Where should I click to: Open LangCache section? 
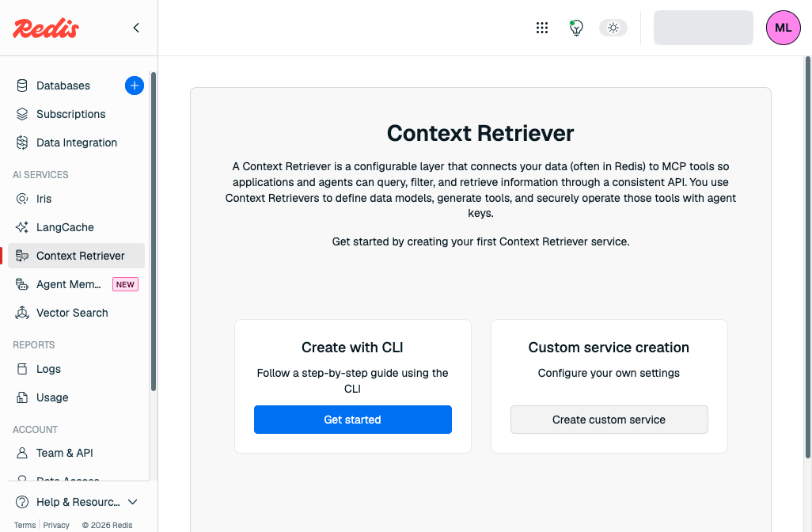(x=65, y=227)
